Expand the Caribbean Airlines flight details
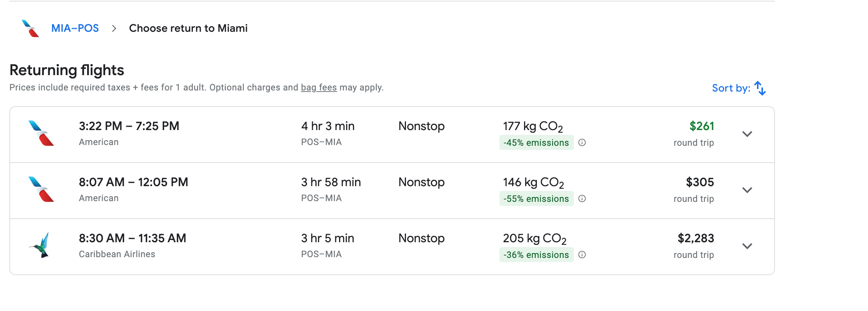Screen dimensions: 868x311 pos(747,246)
